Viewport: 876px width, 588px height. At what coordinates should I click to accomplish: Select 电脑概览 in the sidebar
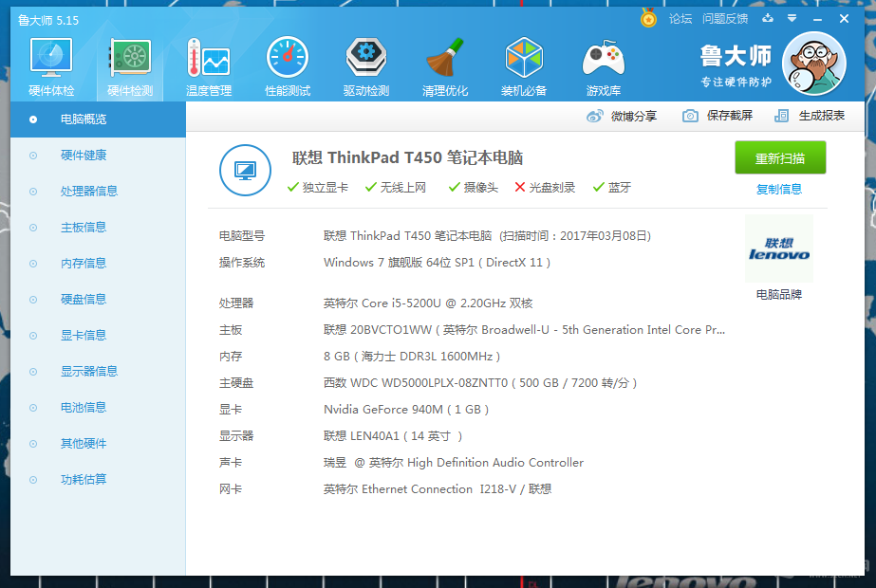[x=98, y=119]
